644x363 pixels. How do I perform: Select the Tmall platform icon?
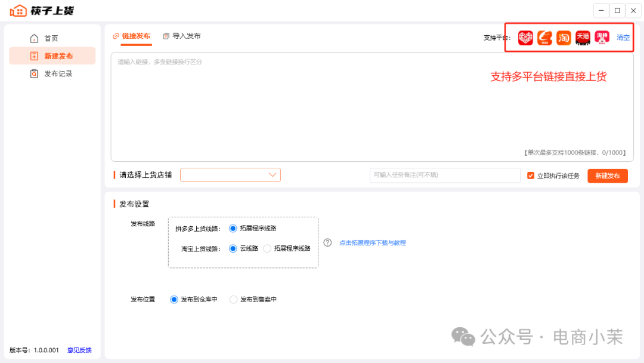pos(583,38)
